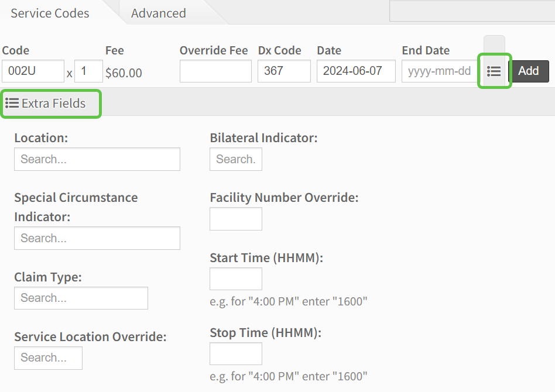Click the text box at top right
The width and height of the screenshot is (555, 392).
tap(472, 11)
